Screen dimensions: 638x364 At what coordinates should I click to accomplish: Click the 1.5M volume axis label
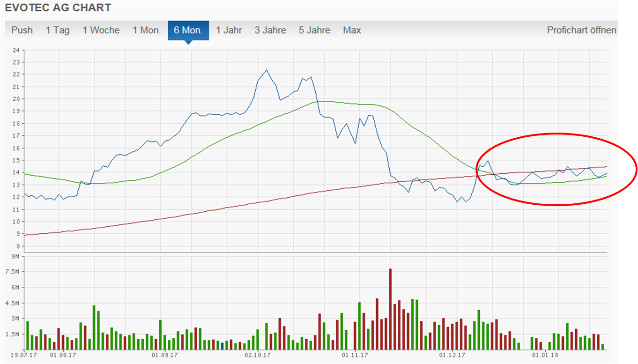pyautogui.click(x=13, y=334)
